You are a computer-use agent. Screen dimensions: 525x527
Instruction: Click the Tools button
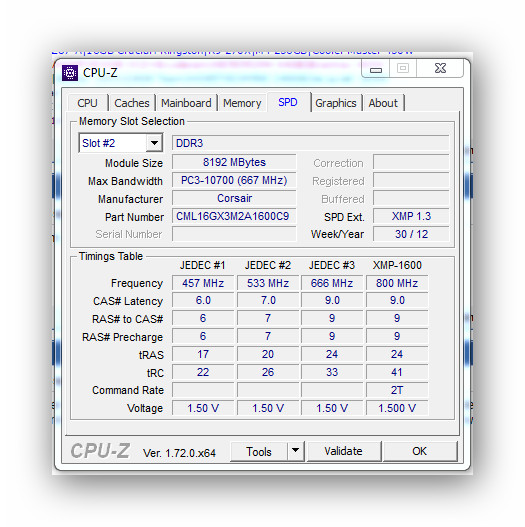coord(259,452)
